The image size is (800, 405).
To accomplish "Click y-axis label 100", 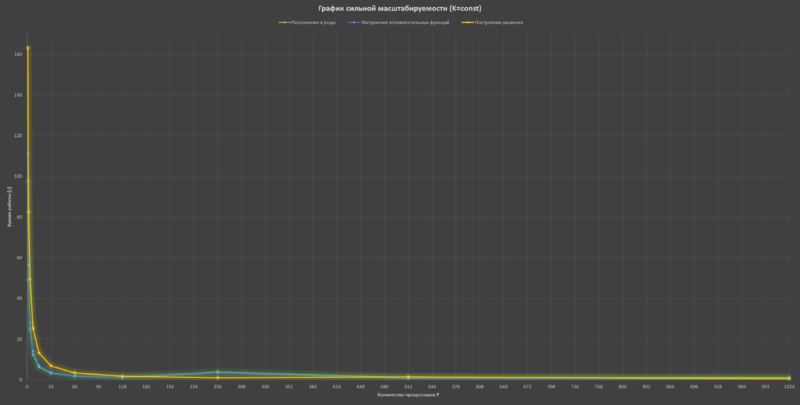I will click(19, 176).
